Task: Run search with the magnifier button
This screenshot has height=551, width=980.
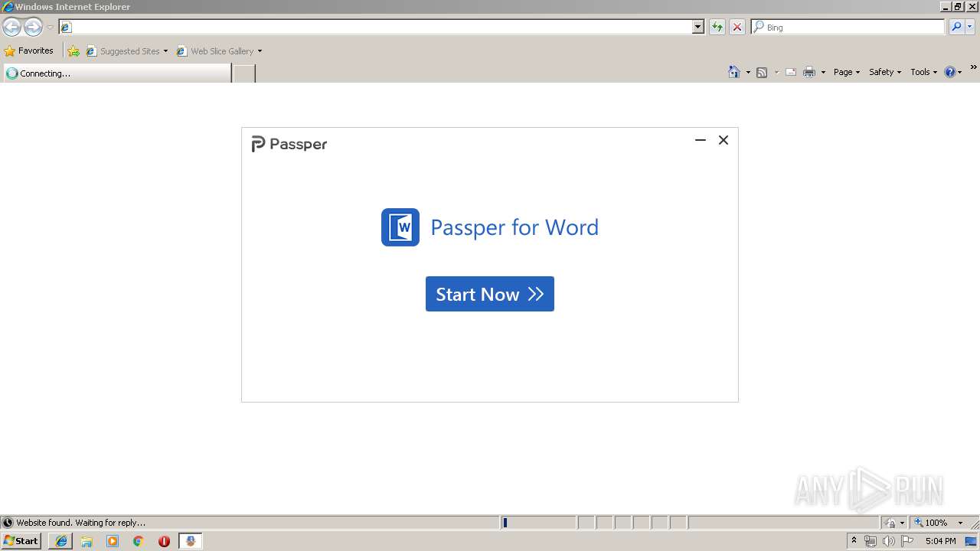Action: (x=956, y=27)
